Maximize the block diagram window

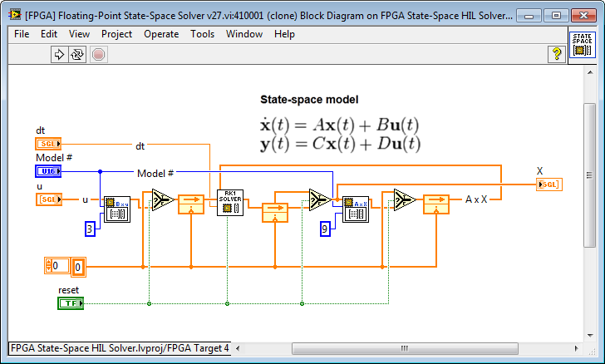[556, 16]
